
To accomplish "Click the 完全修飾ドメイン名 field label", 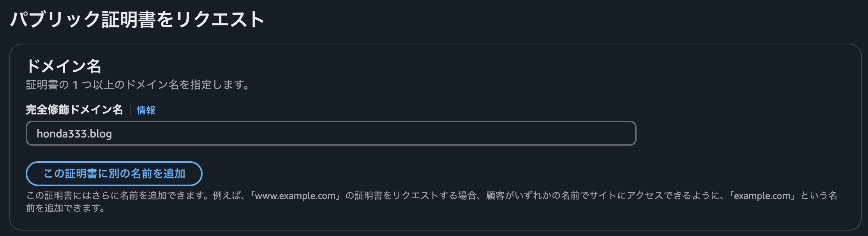I will point(75,110).
